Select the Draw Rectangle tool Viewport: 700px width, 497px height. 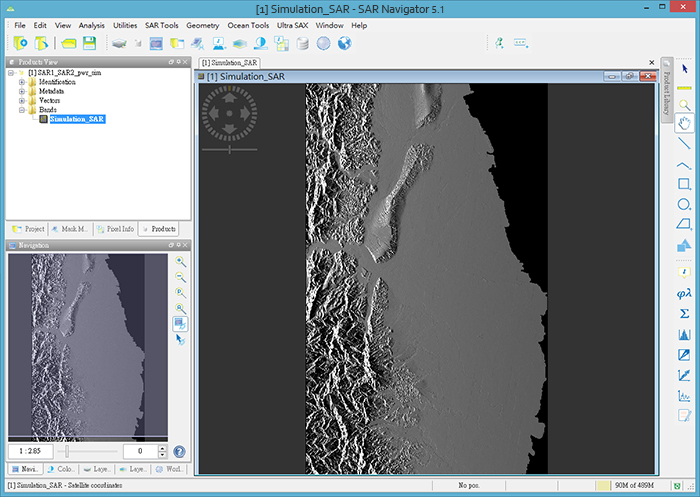tap(684, 184)
